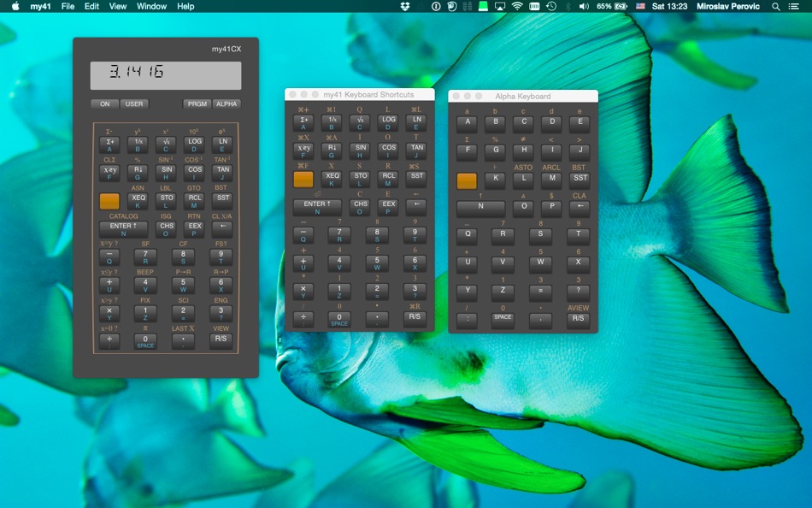
Task: Click ENTER↑ key on my41CX calculator
Action: tap(123, 229)
